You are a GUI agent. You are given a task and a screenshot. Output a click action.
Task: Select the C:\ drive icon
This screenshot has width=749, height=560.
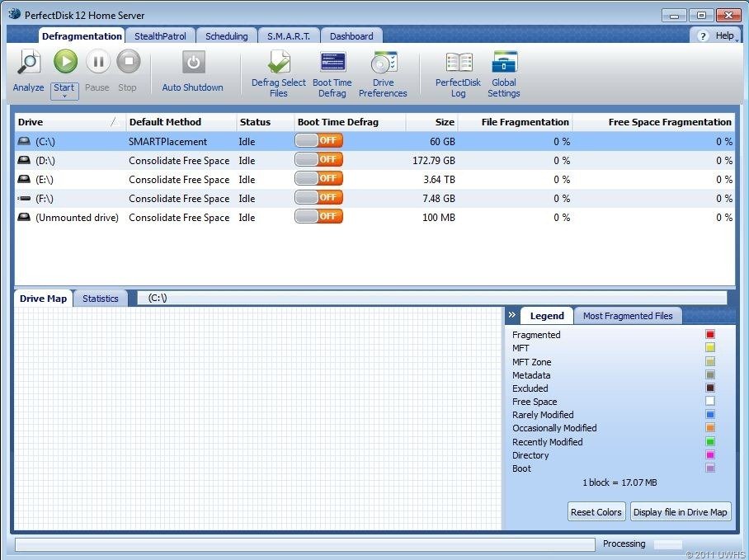(24, 141)
